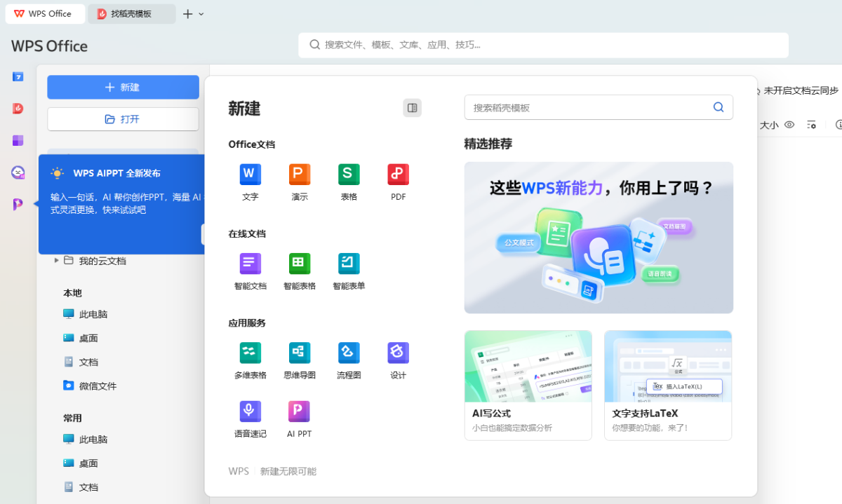Viewport: 842px width, 504px height.
Task: Focus the 搜索稻壳模板 search field
Action: coord(588,108)
